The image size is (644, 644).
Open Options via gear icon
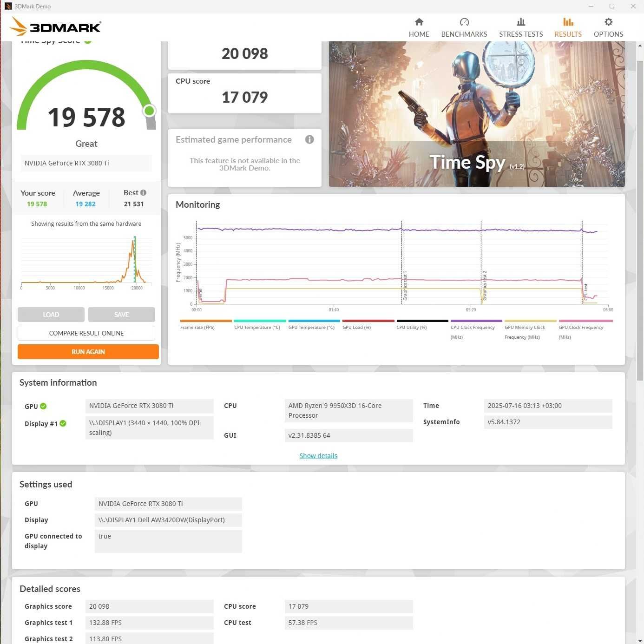tap(608, 22)
